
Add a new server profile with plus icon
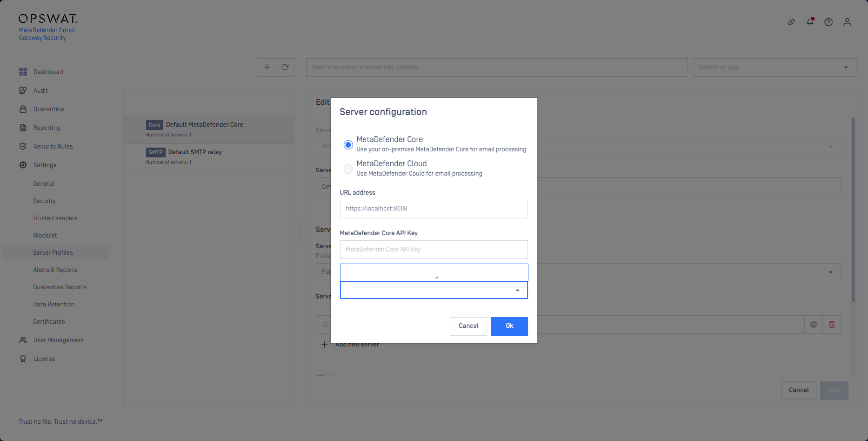(x=267, y=68)
